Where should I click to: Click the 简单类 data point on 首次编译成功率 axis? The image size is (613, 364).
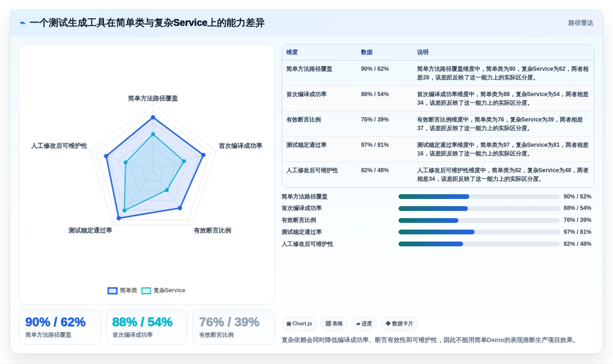tap(204, 154)
